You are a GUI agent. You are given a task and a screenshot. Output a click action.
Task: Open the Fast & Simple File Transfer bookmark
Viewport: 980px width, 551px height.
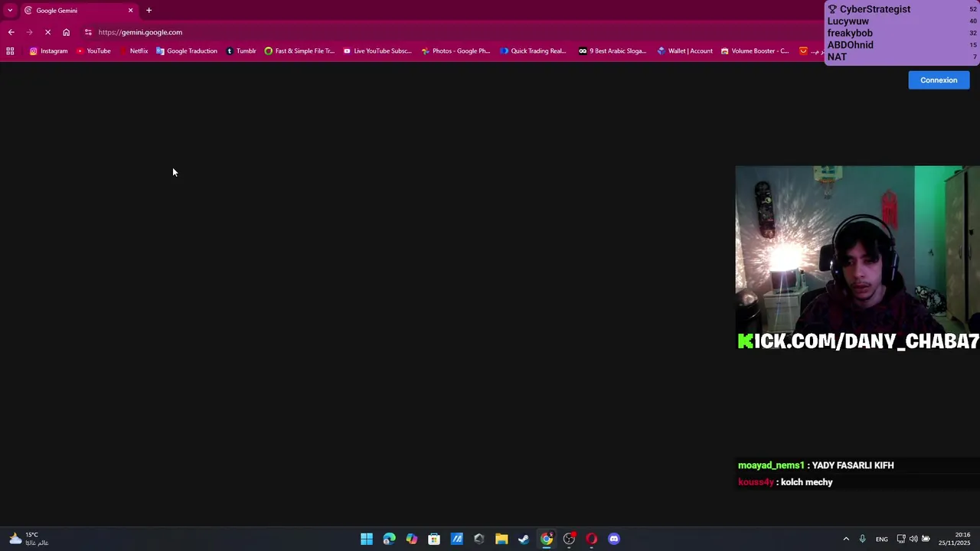click(x=299, y=51)
